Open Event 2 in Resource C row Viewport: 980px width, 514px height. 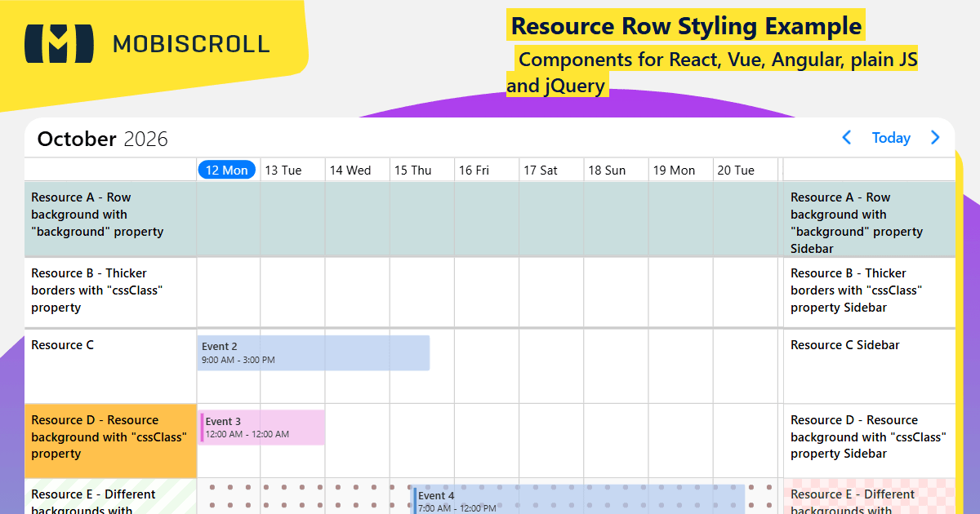(x=314, y=352)
